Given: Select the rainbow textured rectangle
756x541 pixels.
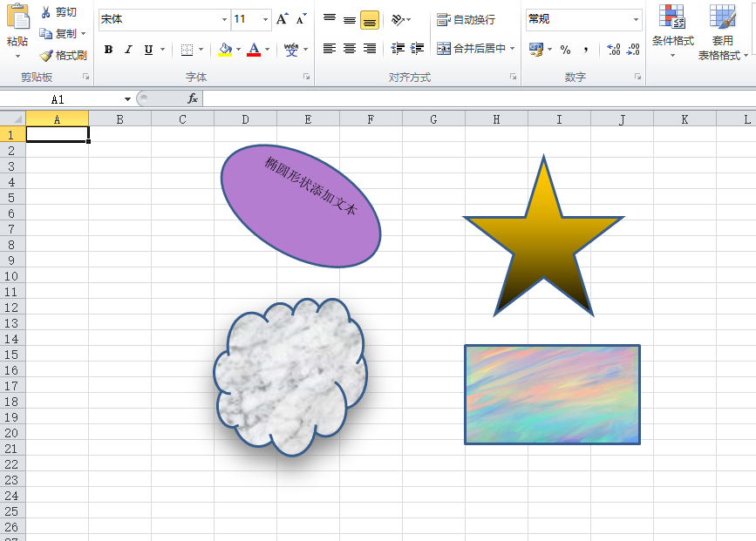Looking at the screenshot, I should pyautogui.click(x=552, y=394).
